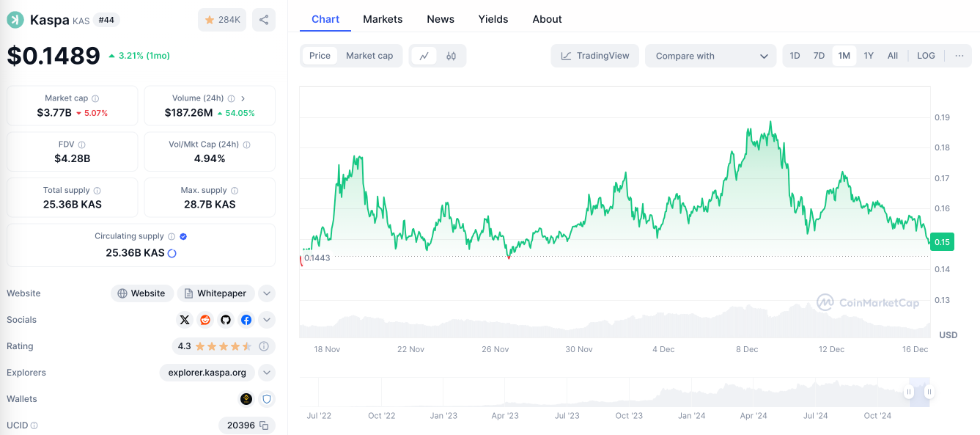Click the Facebook social icon
Screen dimensions: 980x435
[246, 320]
